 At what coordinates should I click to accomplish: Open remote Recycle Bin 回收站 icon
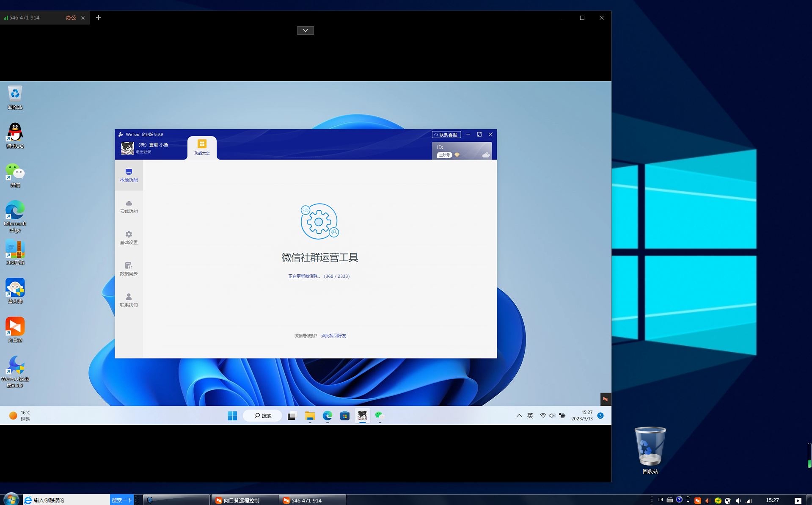(15, 97)
